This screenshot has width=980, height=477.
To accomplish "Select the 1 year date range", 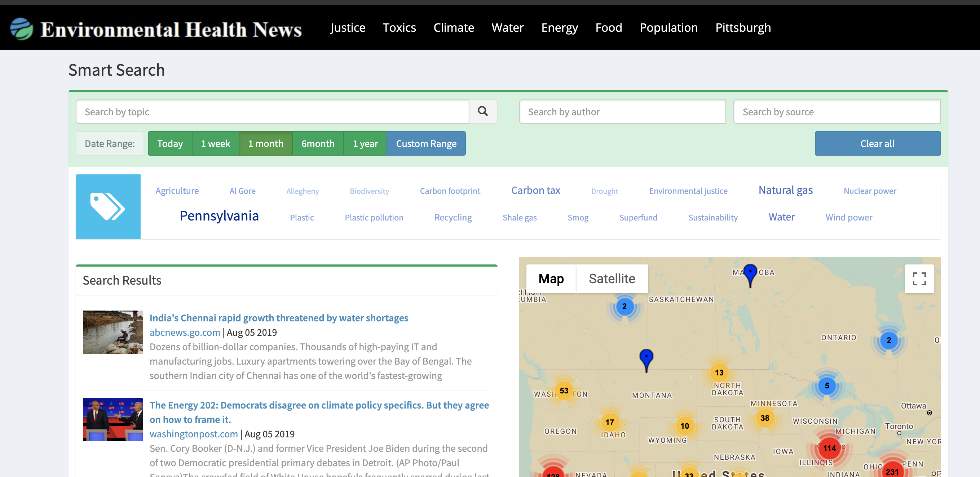I will pos(365,143).
